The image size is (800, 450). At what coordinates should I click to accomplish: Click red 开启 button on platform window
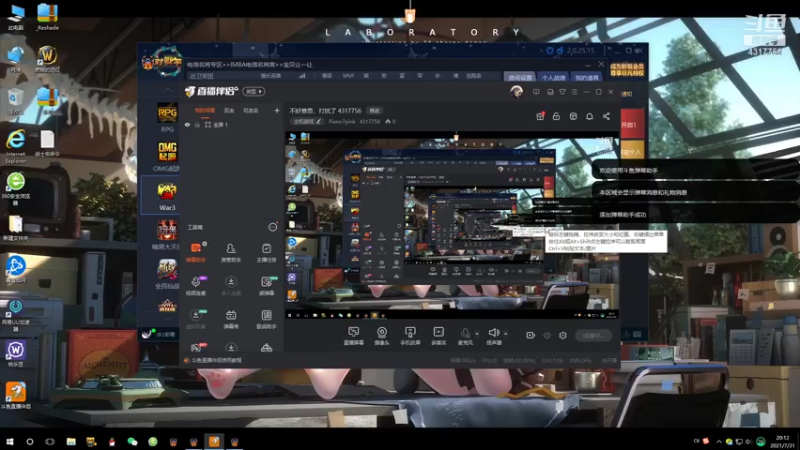632,124
